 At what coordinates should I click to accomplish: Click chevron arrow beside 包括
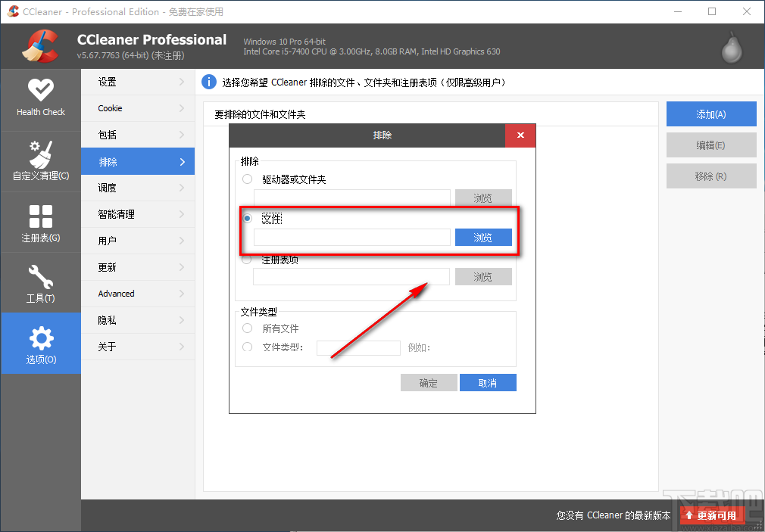(x=182, y=135)
